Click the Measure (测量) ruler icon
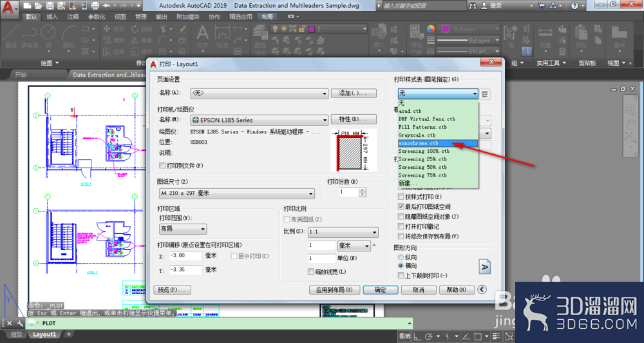Viewport: 644px width, 343px height. coord(545,37)
